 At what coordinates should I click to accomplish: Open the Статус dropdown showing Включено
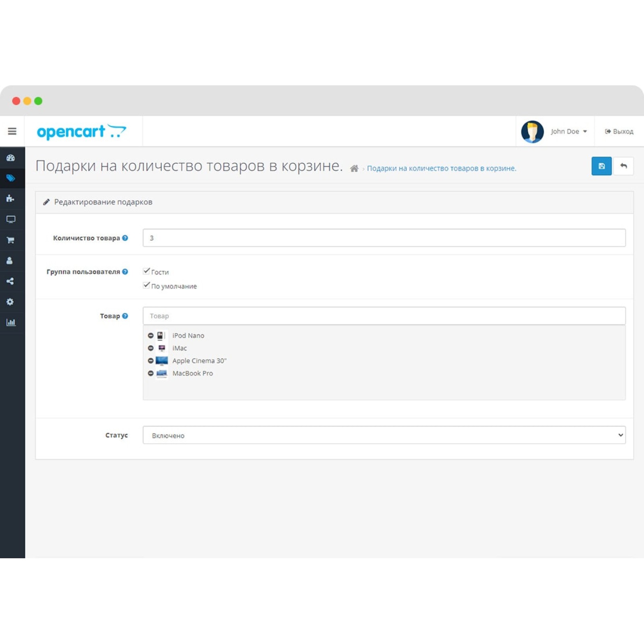[x=384, y=435]
